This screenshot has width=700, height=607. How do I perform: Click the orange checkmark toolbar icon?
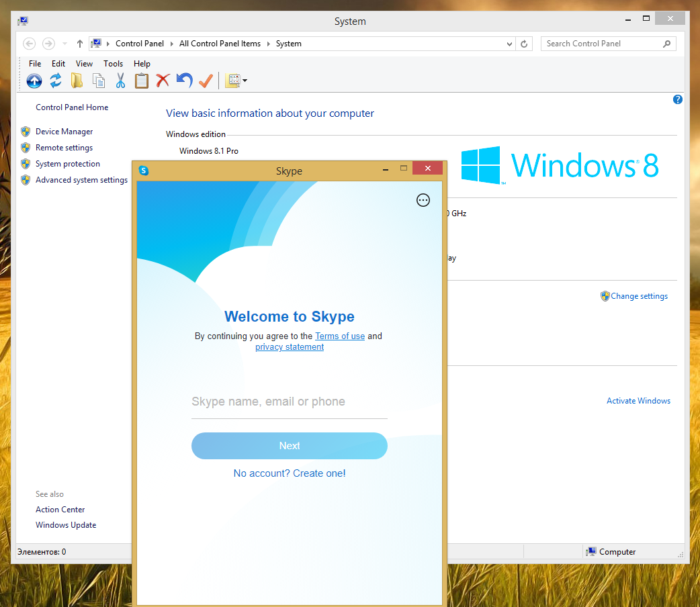point(206,81)
